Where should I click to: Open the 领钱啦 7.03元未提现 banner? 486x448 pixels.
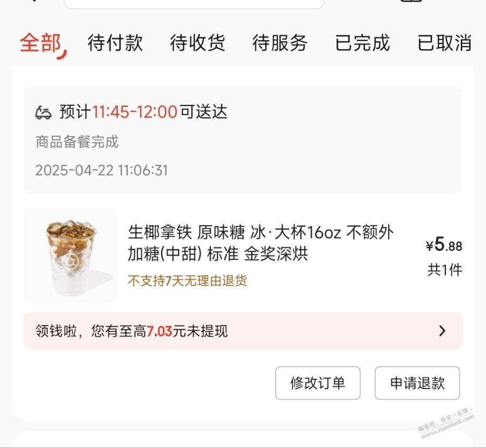[x=243, y=331]
